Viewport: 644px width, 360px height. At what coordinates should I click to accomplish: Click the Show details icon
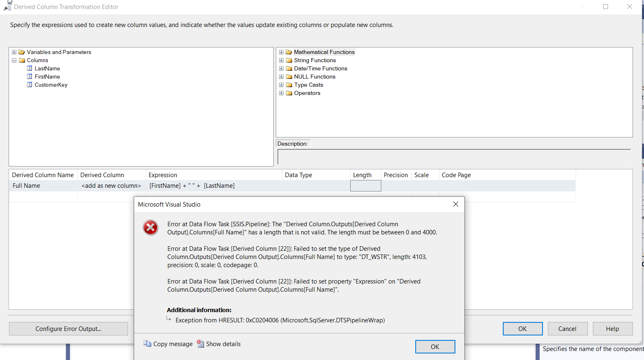point(200,344)
